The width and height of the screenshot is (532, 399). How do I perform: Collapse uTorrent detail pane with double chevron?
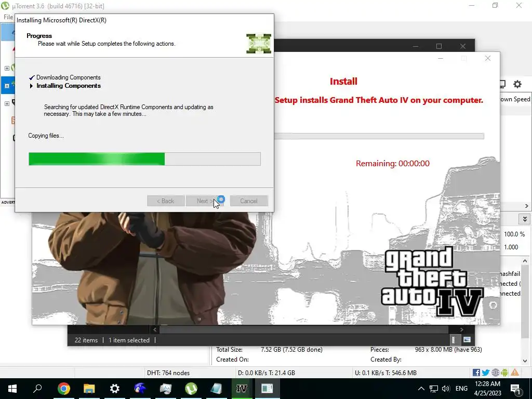pyautogui.click(x=525, y=219)
